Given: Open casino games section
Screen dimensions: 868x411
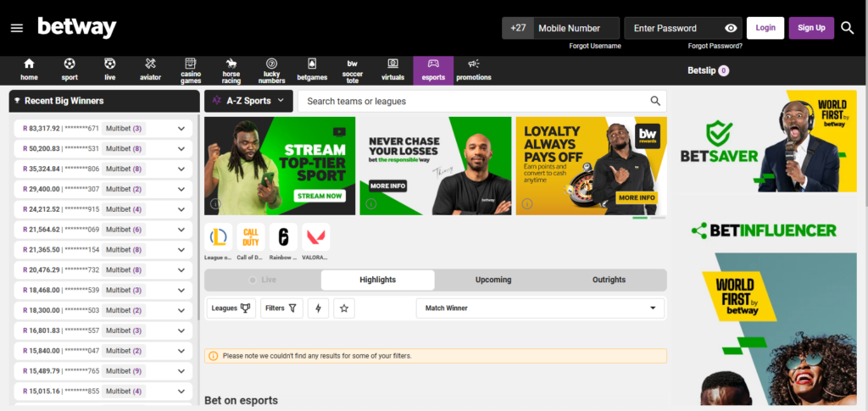Looking at the screenshot, I should click(191, 70).
